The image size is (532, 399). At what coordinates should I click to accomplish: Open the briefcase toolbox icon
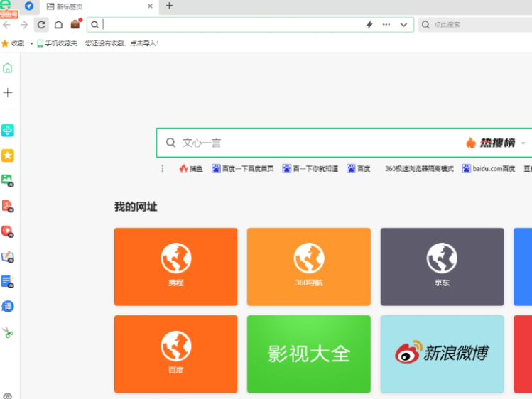tap(76, 24)
